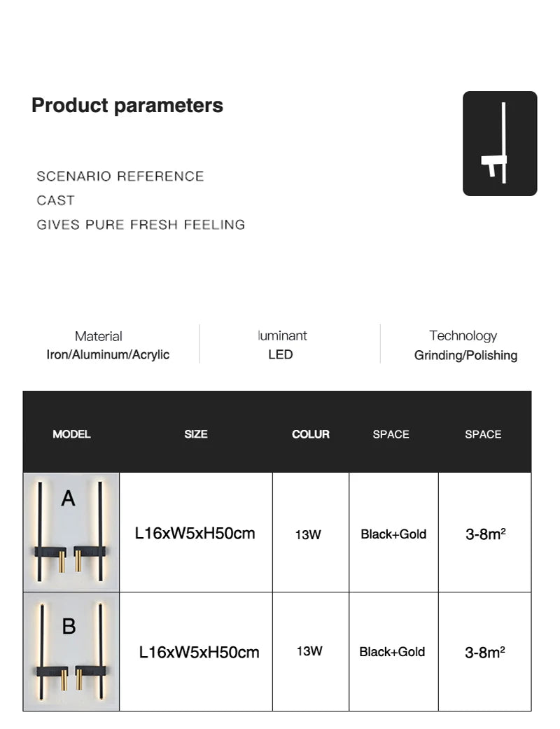Click the MODEL column header

click(71, 434)
